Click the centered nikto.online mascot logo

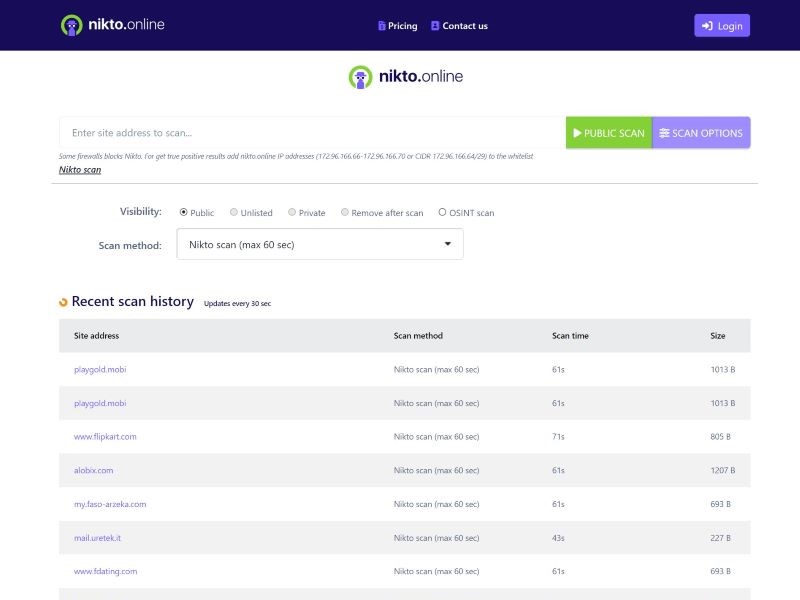[360, 77]
